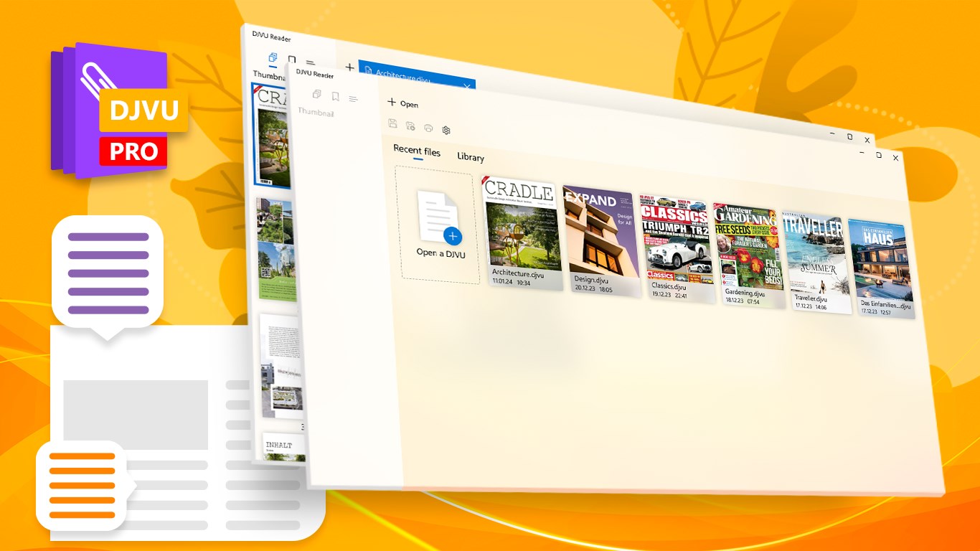Select the Print icon

pyautogui.click(x=428, y=128)
